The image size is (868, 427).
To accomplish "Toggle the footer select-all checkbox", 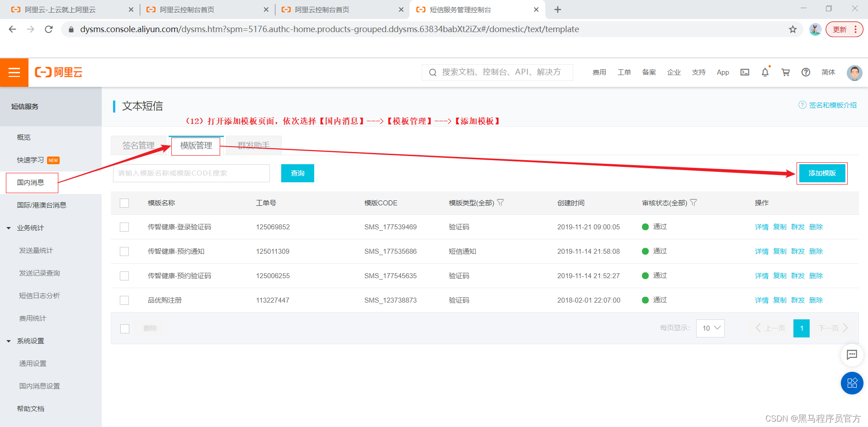I will point(125,329).
